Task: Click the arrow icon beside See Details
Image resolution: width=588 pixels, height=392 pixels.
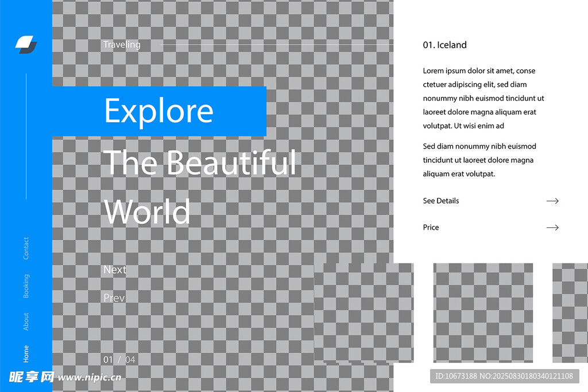Action: click(552, 201)
